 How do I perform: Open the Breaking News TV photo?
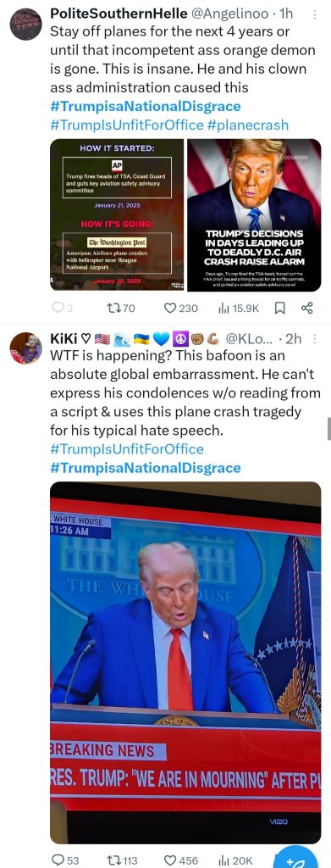tap(185, 662)
